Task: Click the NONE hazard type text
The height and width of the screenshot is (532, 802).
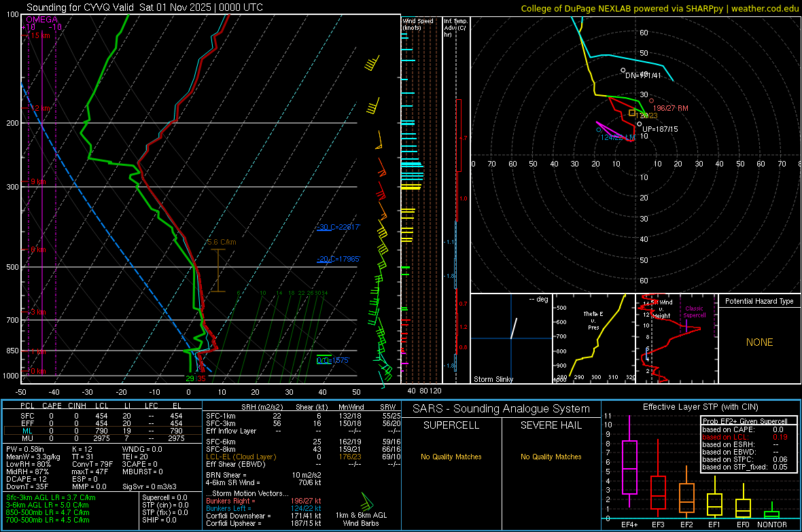Action: [x=760, y=342]
